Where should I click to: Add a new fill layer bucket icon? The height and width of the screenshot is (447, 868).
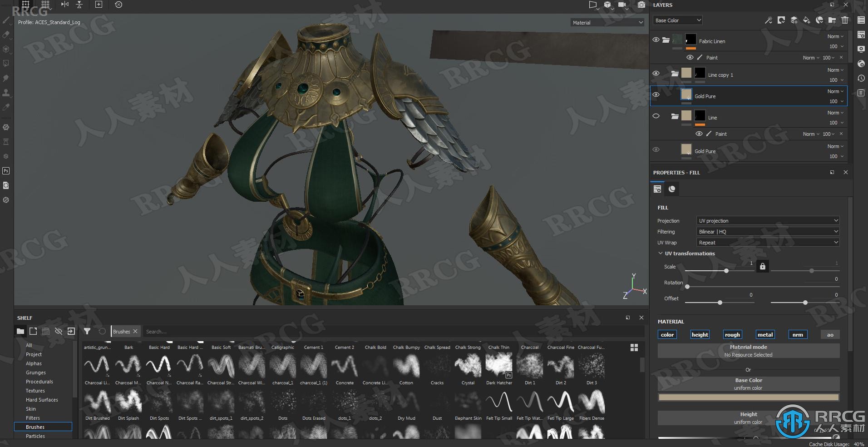(x=807, y=20)
